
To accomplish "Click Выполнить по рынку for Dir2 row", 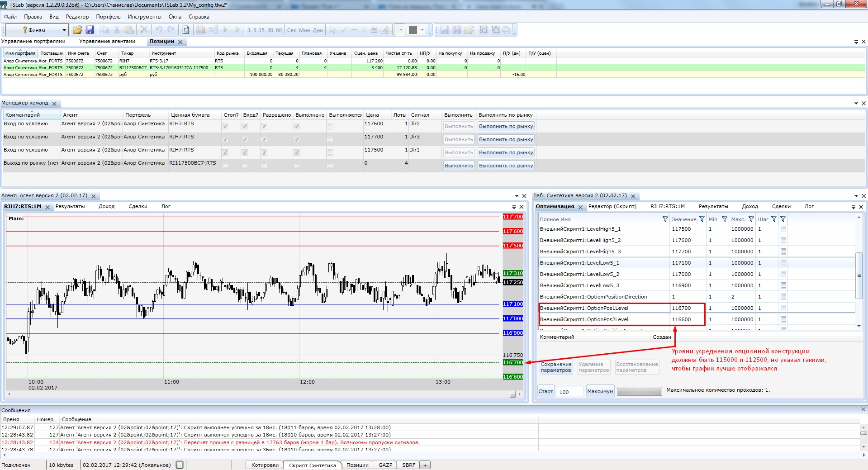I will point(506,126).
